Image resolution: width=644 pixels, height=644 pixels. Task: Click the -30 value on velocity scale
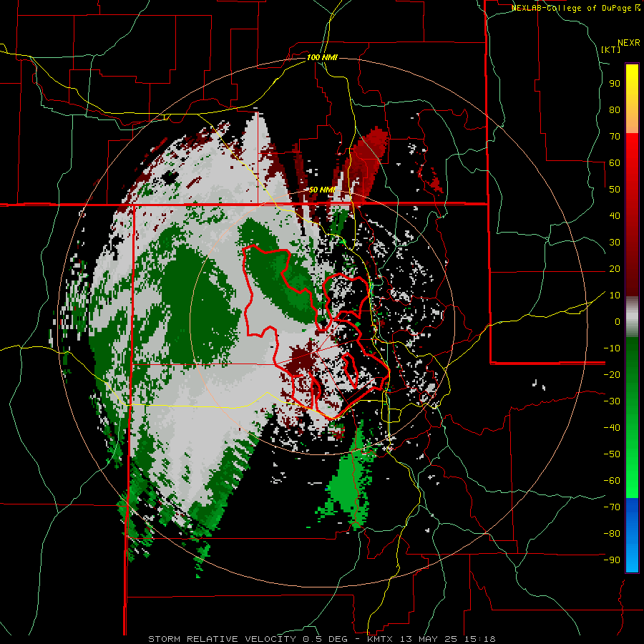coord(612,401)
